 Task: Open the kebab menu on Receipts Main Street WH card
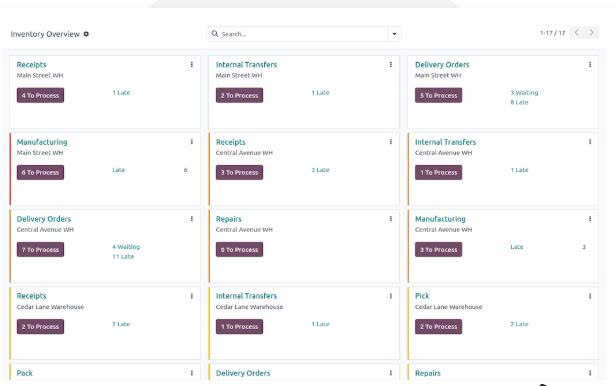(192, 64)
